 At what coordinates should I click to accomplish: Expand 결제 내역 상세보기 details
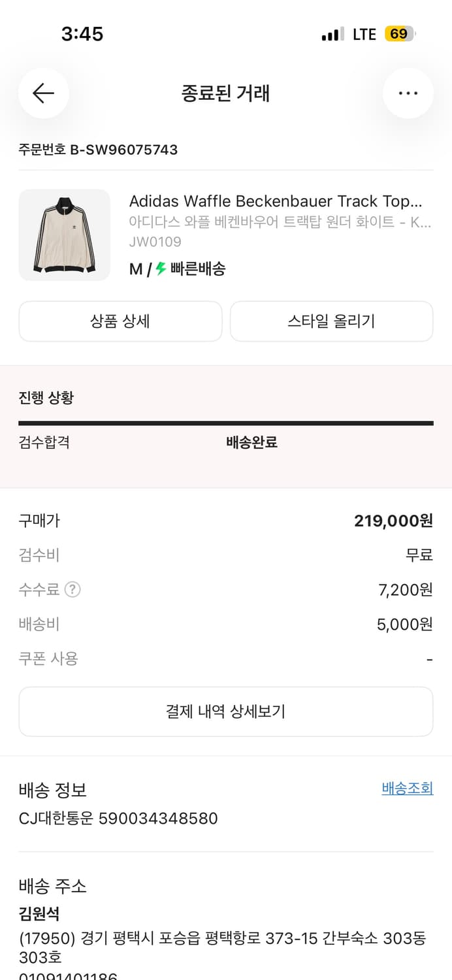(226, 711)
